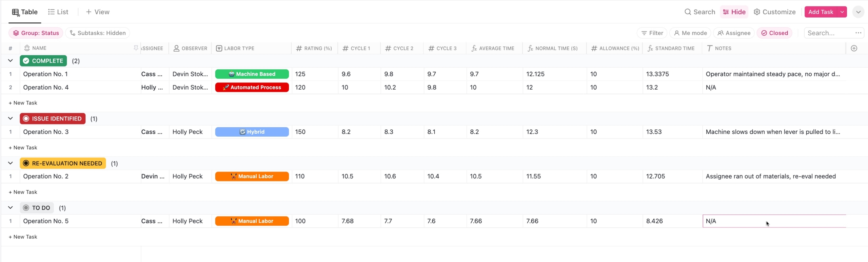Screen dimensions: 868x262
Task: Collapse the Issue Identified group
Action: [11, 118]
